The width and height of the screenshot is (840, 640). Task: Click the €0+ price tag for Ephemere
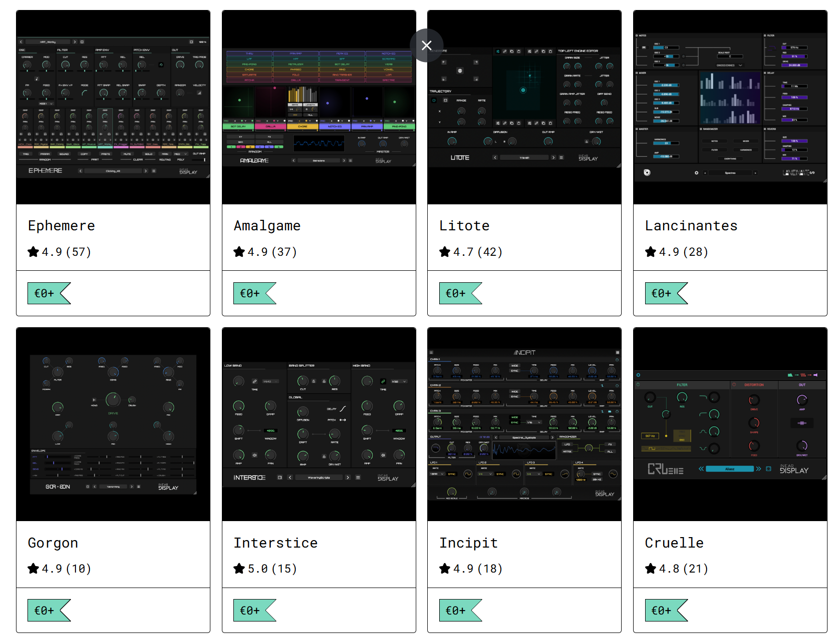click(x=48, y=293)
